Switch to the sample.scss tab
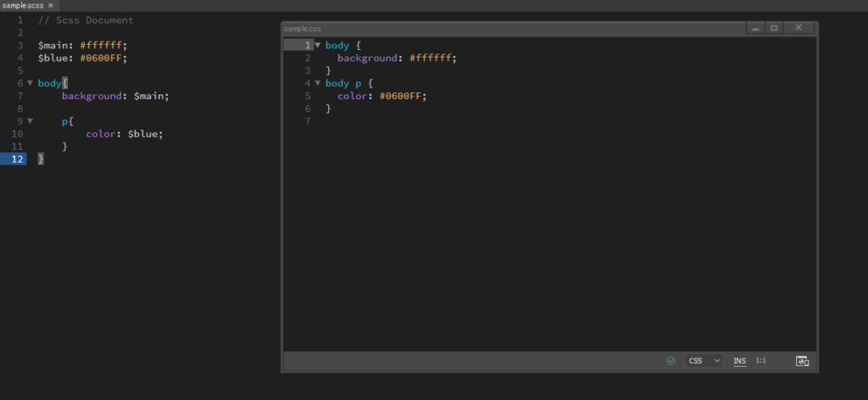The height and width of the screenshot is (400, 868). (23, 5)
